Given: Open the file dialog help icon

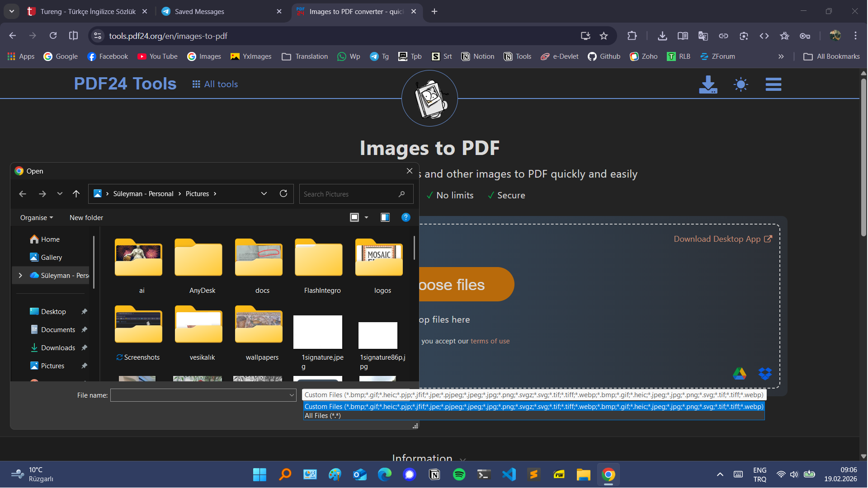Looking at the screenshot, I should pos(406,218).
